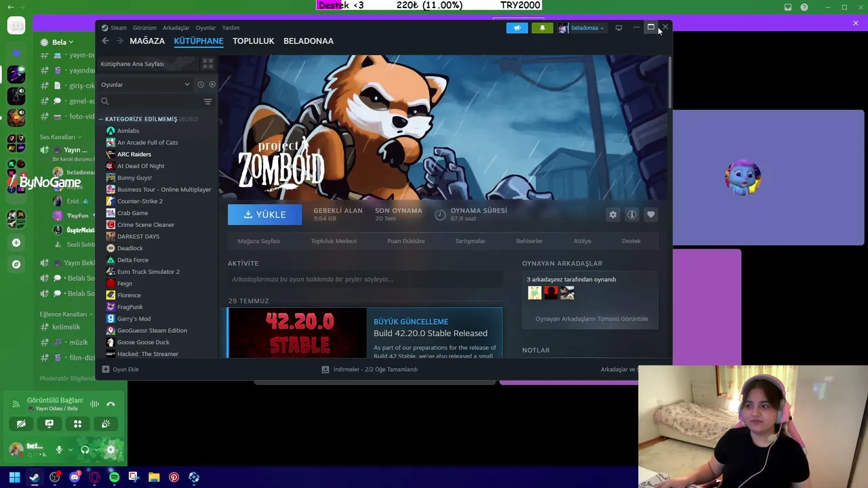Open File Explorer from the taskbar
Image resolution: width=868 pixels, height=488 pixels.
click(154, 478)
